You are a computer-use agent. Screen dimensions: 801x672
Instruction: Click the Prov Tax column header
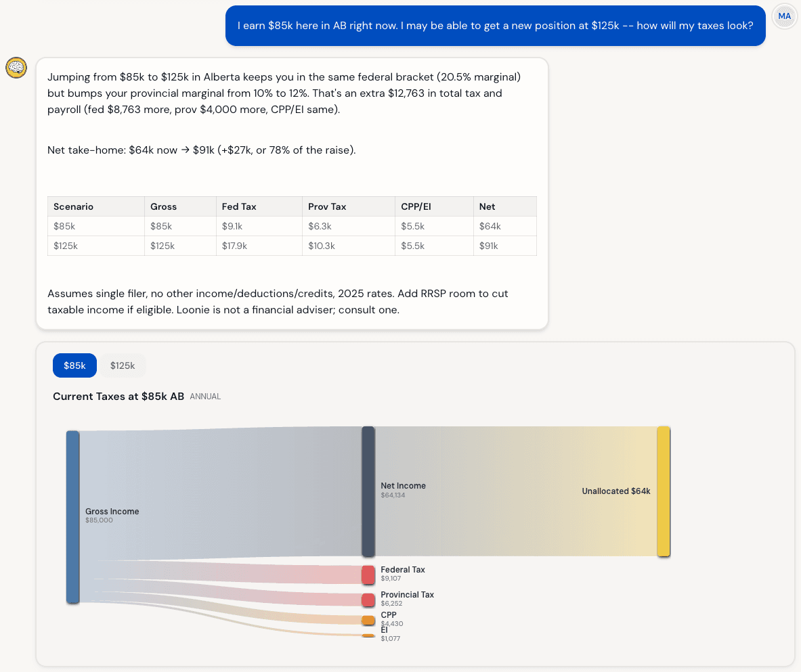tap(327, 206)
